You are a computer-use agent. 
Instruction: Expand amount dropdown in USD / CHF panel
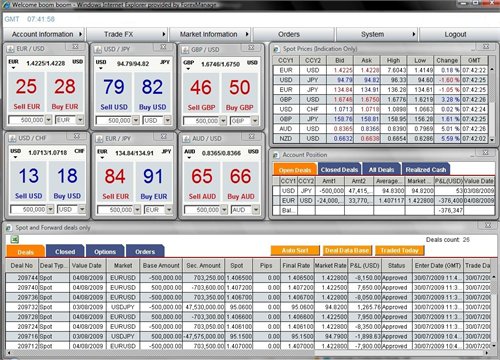point(50,209)
